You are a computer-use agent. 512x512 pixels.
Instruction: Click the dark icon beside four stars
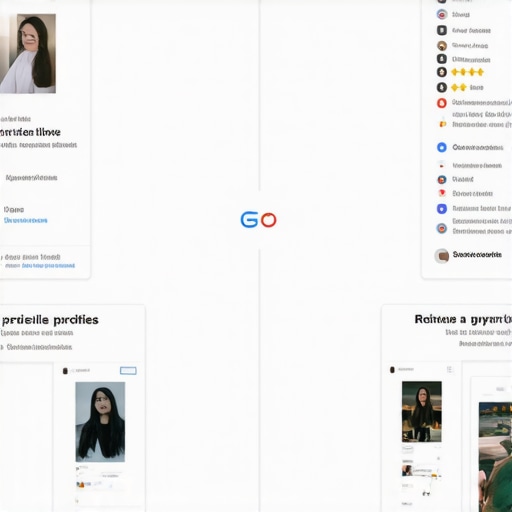pyautogui.click(x=442, y=72)
